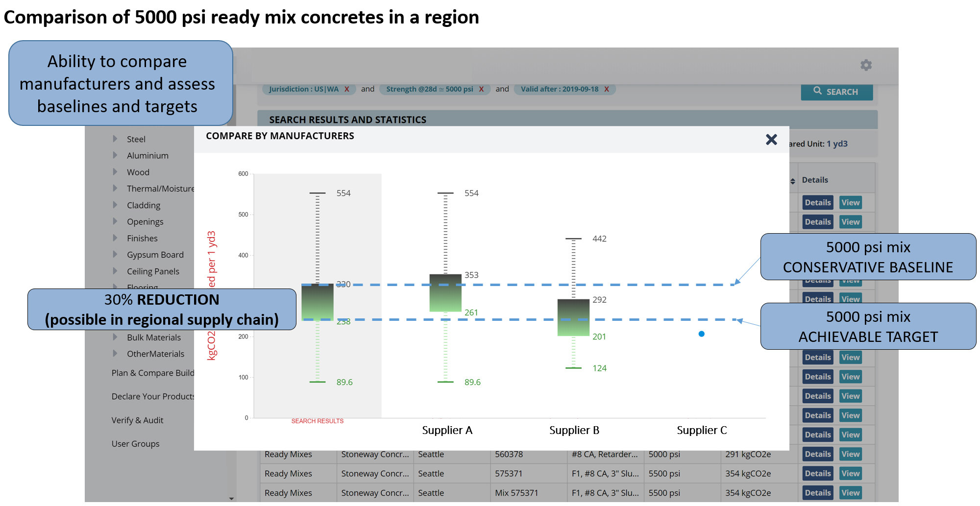Expand the Cladding tree item
This screenshot has height=506, width=980.
coord(115,205)
